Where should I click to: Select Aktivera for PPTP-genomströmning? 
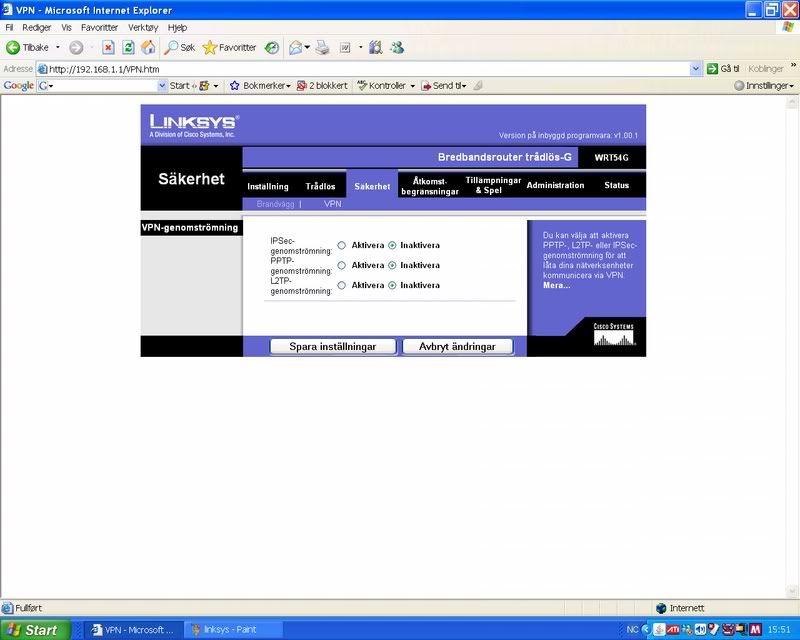342,265
